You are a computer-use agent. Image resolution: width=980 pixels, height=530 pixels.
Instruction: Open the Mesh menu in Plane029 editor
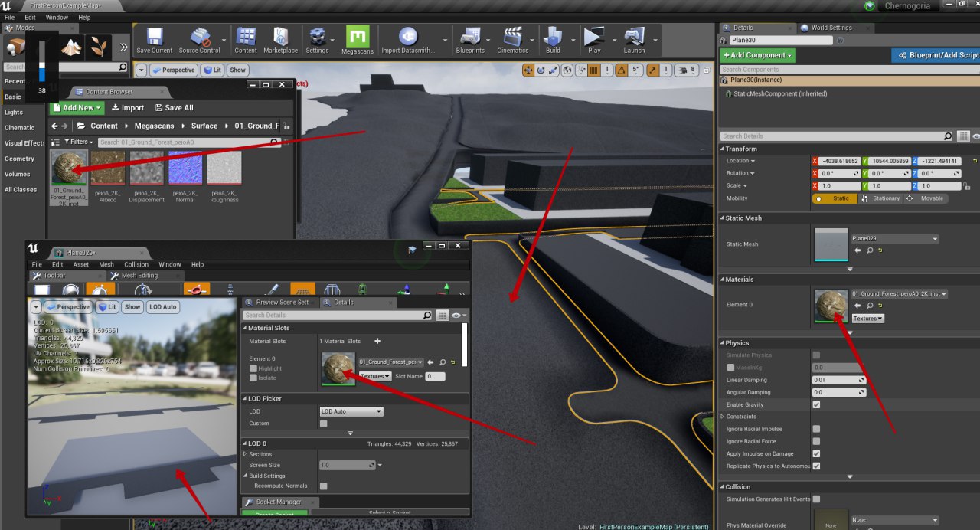(x=106, y=264)
